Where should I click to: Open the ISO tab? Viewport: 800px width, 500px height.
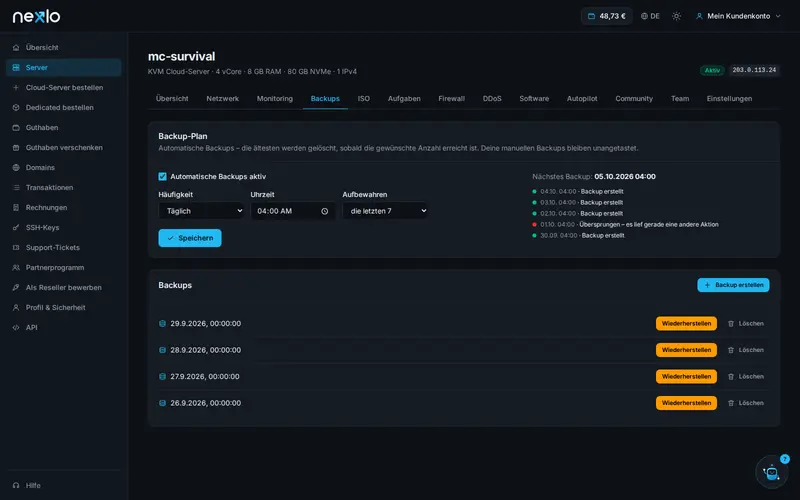[x=364, y=98]
